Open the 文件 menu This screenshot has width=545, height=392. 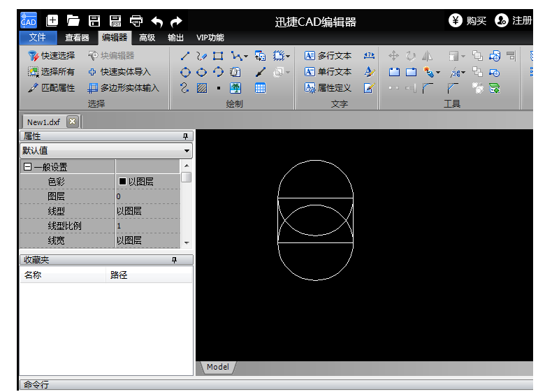click(x=38, y=38)
